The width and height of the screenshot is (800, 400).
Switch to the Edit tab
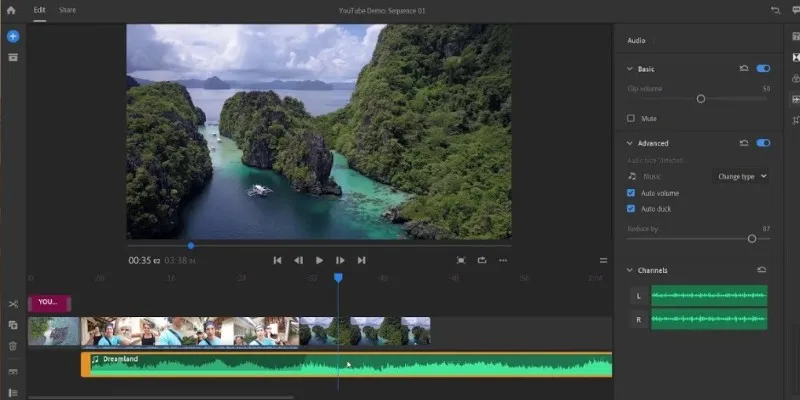[x=39, y=10]
